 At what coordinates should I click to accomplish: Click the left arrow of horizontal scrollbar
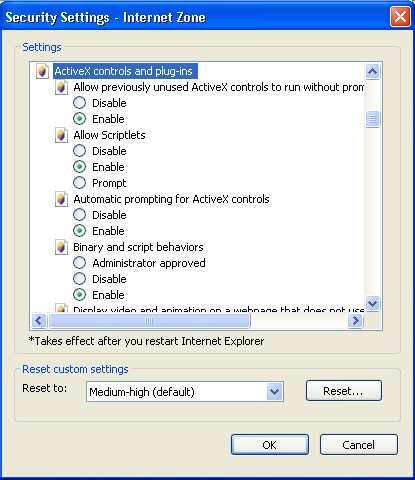click(39, 321)
